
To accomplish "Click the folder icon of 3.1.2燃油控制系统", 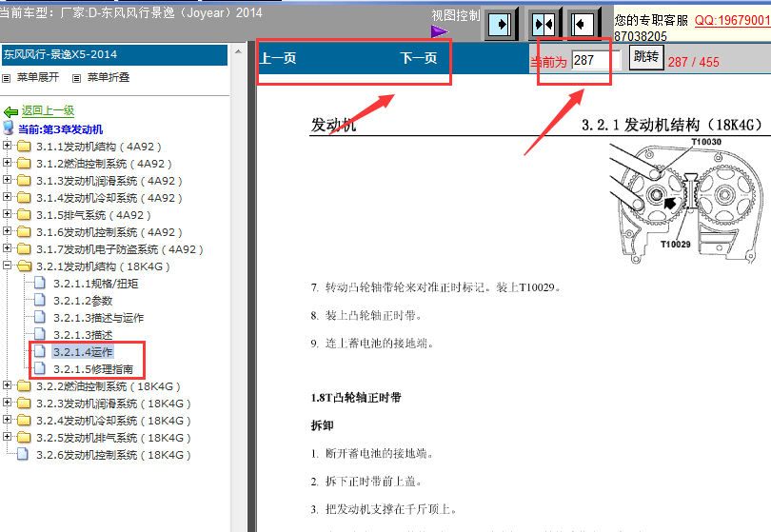I will tap(24, 164).
